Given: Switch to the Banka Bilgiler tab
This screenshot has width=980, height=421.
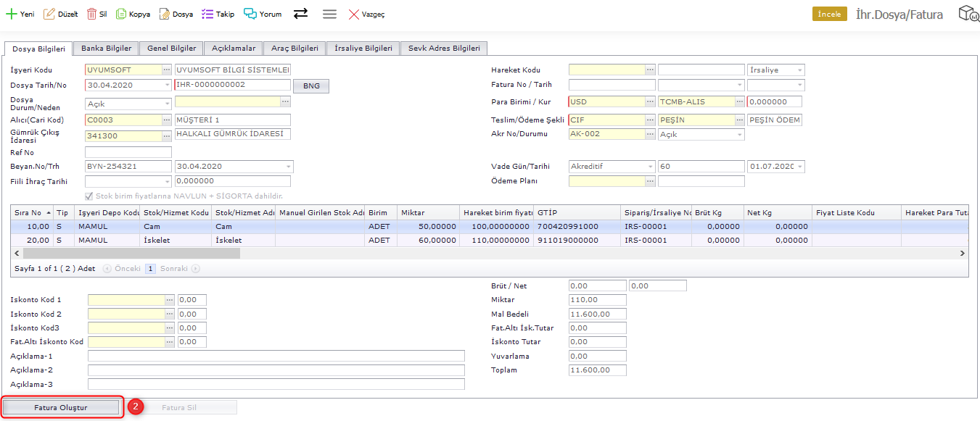Looking at the screenshot, I should [x=106, y=49].
